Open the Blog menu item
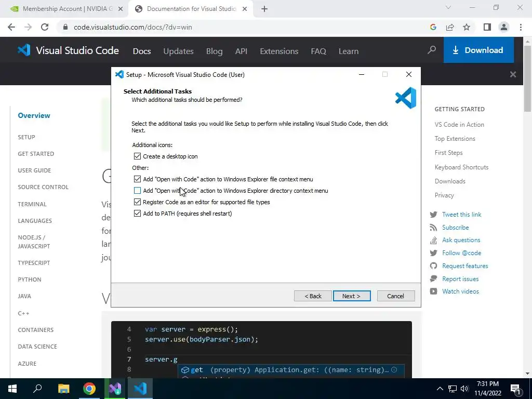 point(215,51)
